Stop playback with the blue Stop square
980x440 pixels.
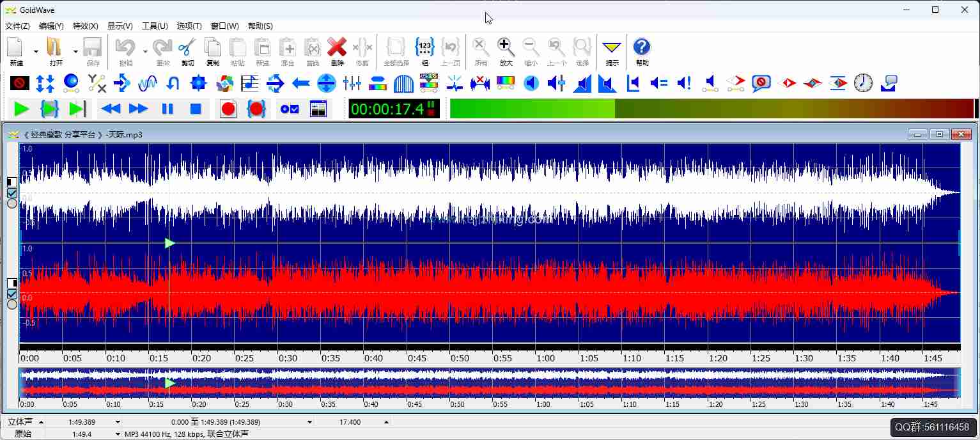196,109
